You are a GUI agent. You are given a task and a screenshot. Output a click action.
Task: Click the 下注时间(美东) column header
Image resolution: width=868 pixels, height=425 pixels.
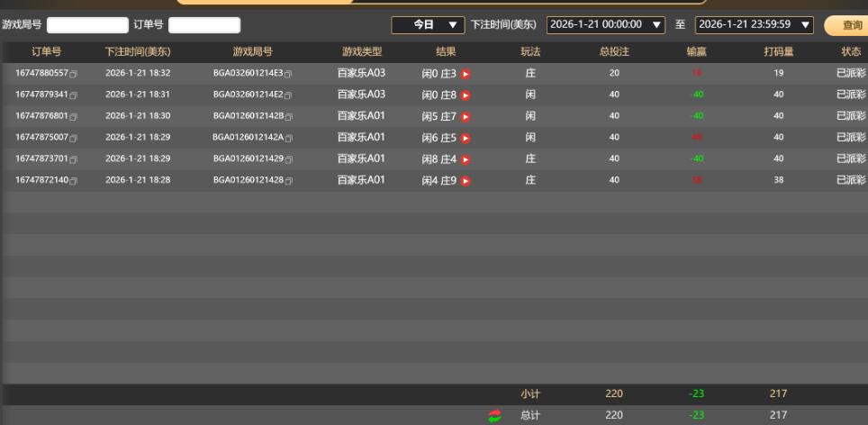click(x=137, y=52)
